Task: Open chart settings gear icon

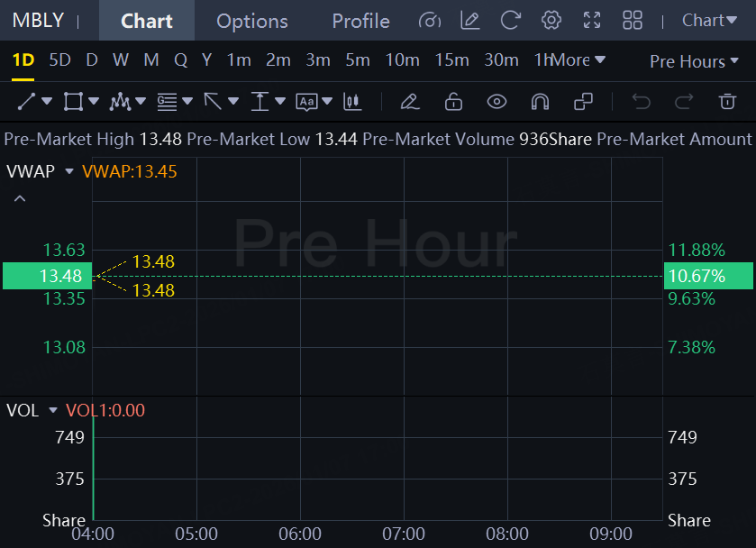Action: 551,21
